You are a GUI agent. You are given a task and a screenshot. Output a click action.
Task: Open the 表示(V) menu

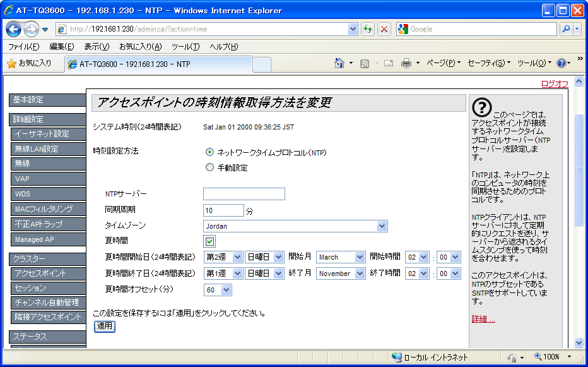pos(97,47)
